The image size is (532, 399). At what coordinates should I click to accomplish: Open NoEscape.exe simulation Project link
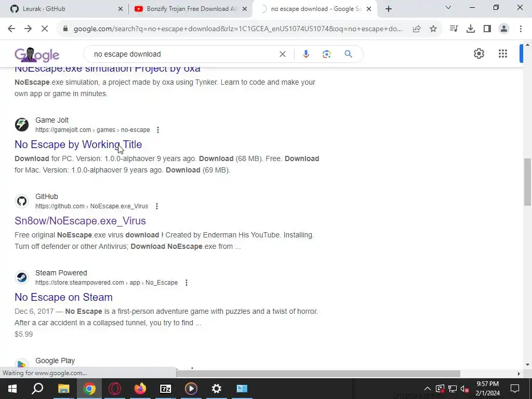(x=107, y=69)
